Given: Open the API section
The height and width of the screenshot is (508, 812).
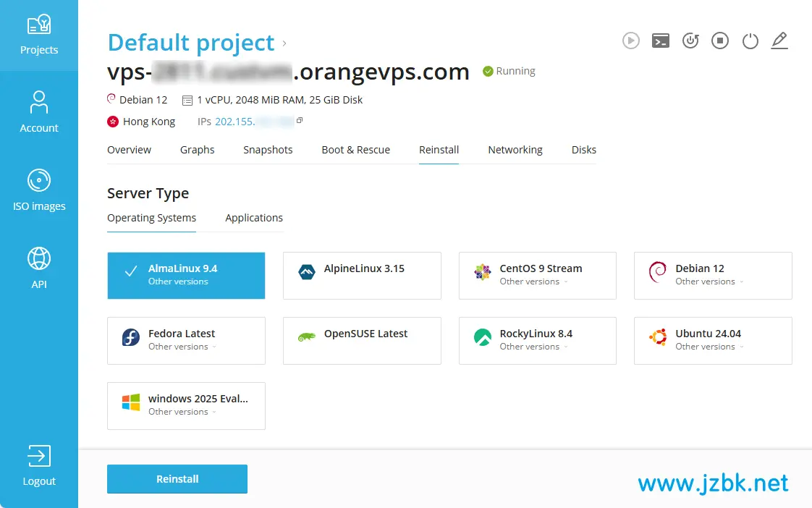Looking at the screenshot, I should (39, 268).
